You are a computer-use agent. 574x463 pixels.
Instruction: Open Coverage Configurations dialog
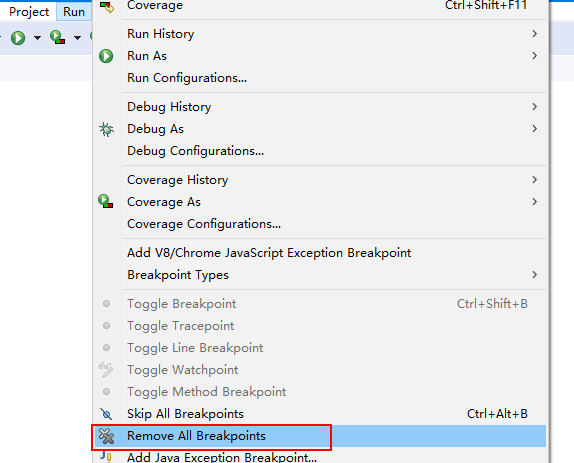[320, 224]
